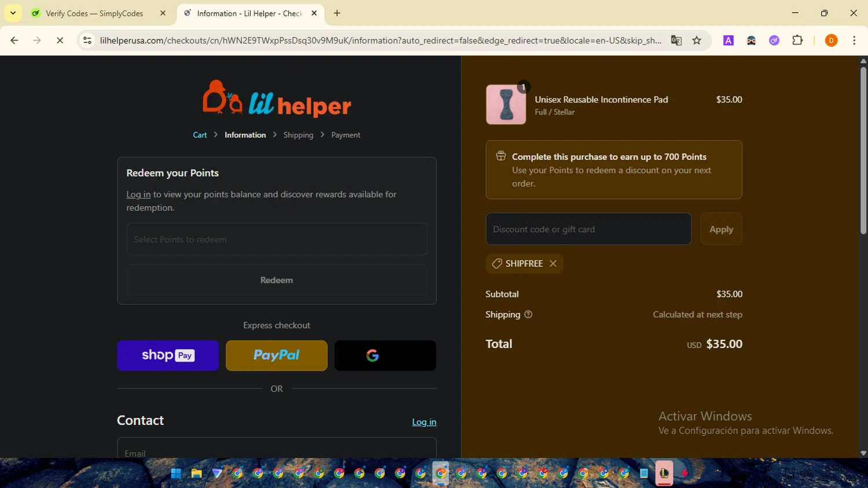Click the Redeem your Points heading
Screen dimensions: 868x488
(172, 173)
